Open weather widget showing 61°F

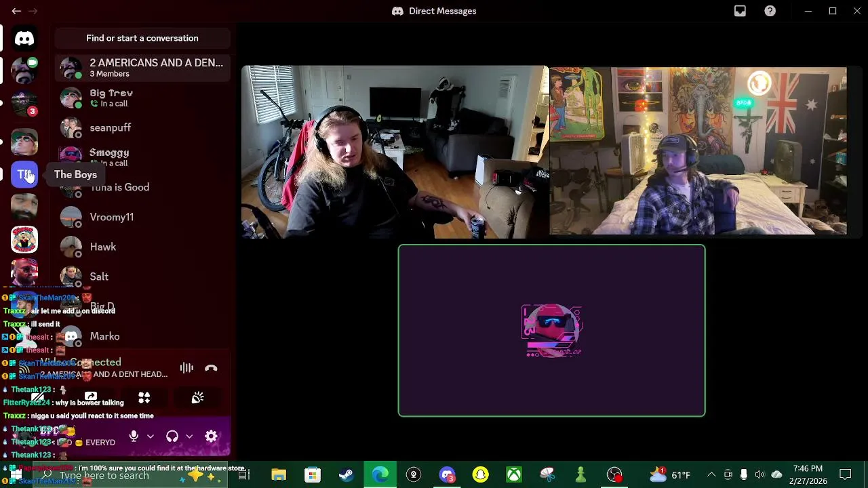(x=670, y=474)
